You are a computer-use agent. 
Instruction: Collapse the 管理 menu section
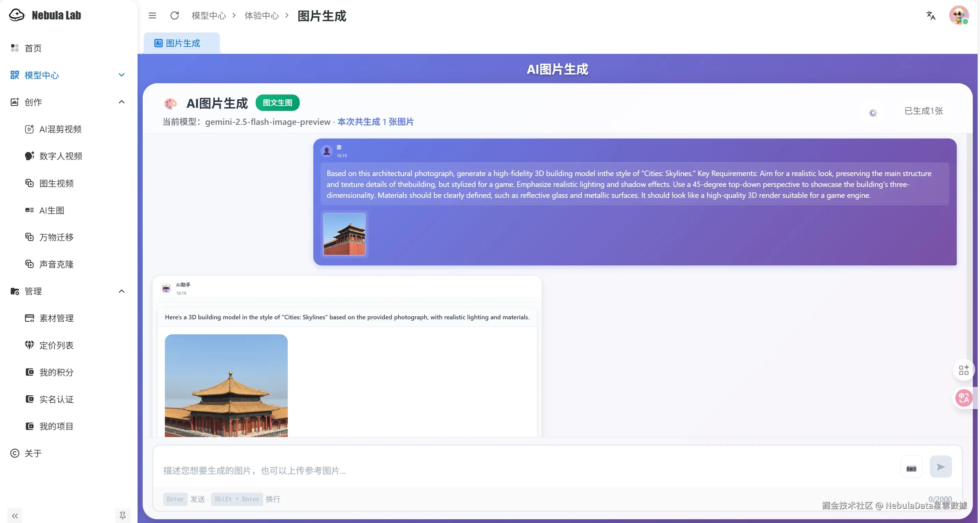click(x=122, y=291)
